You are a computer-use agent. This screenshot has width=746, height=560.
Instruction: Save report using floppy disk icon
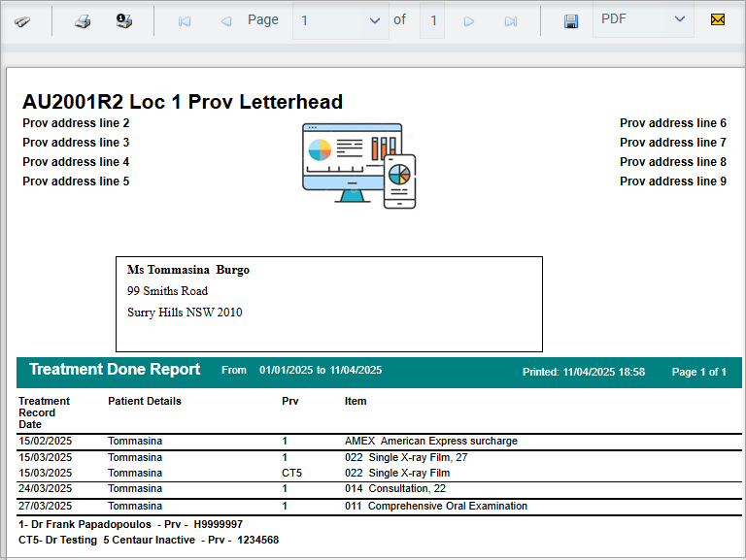571,21
